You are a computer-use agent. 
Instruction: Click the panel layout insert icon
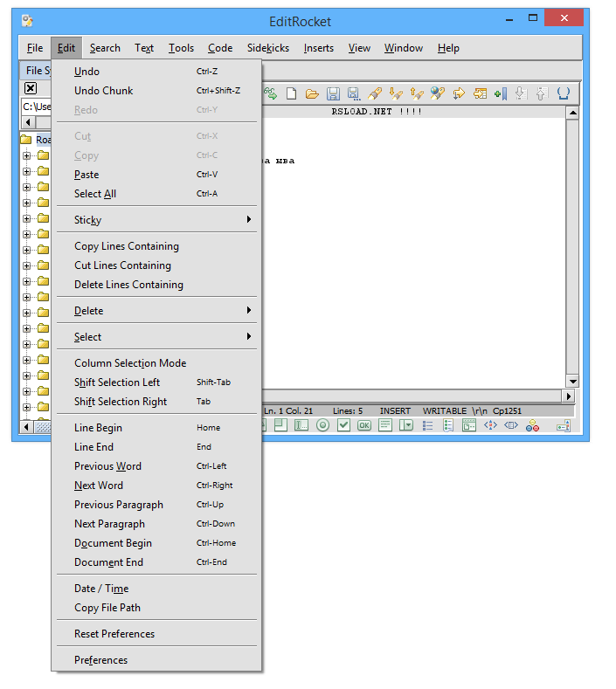(x=280, y=425)
